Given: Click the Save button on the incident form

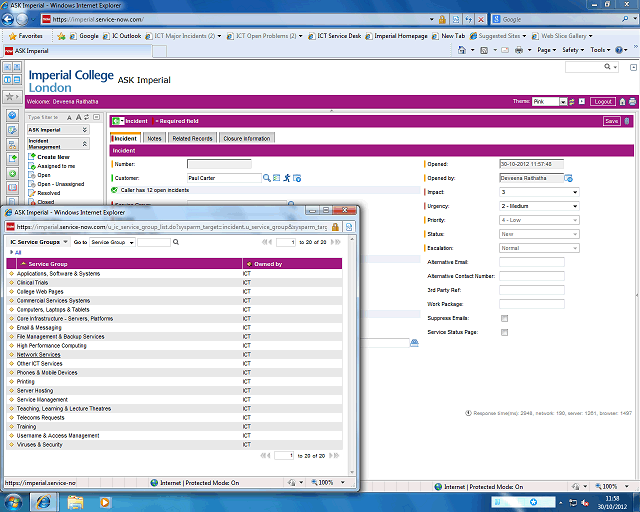Looking at the screenshot, I should [611, 121].
